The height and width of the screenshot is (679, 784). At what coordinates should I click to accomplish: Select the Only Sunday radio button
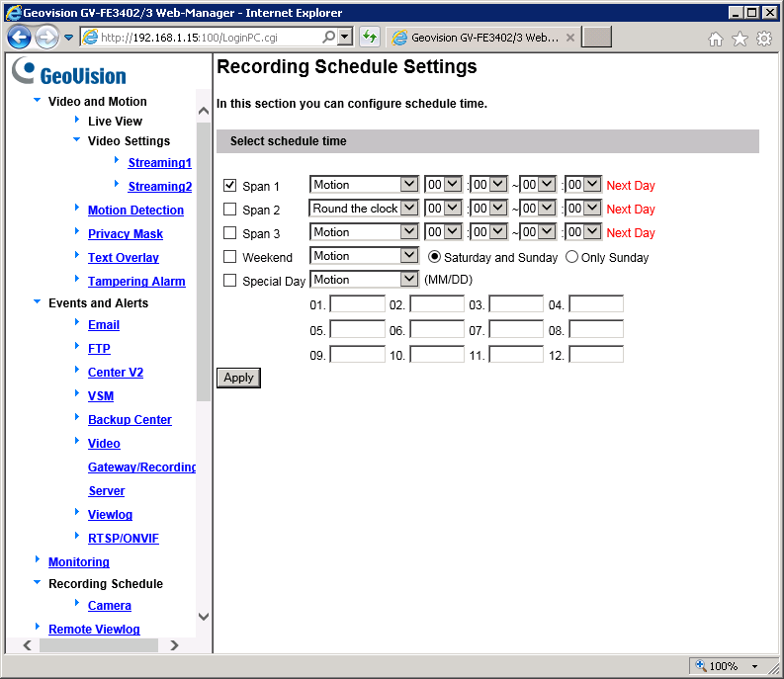coord(571,257)
